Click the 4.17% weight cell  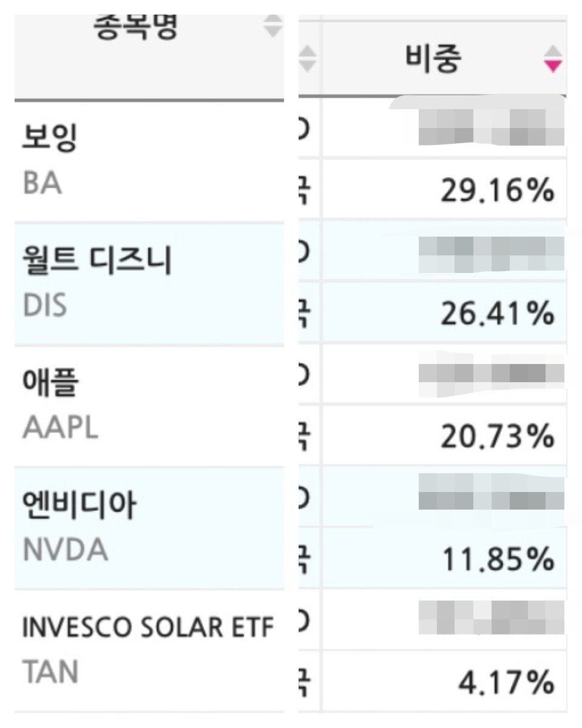(504, 682)
